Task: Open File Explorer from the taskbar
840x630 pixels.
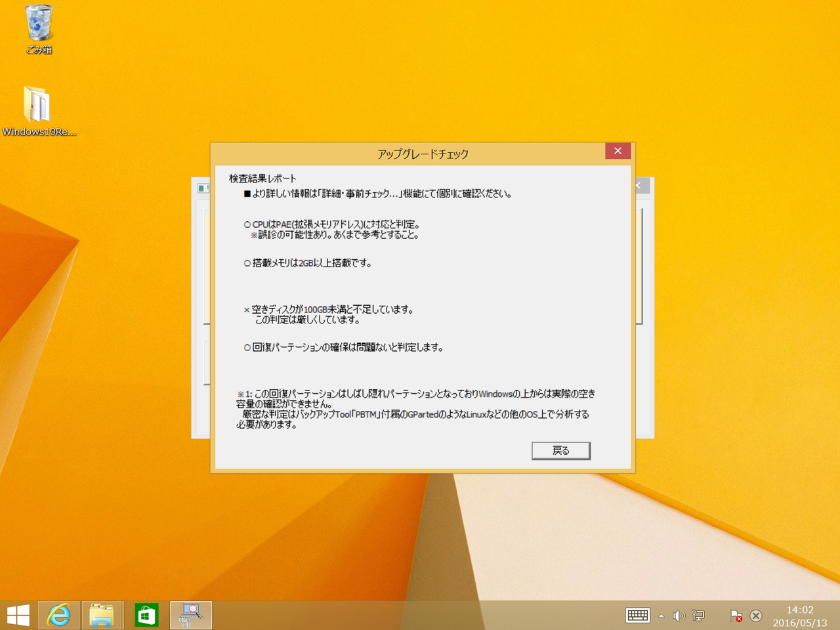Action: click(102, 615)
